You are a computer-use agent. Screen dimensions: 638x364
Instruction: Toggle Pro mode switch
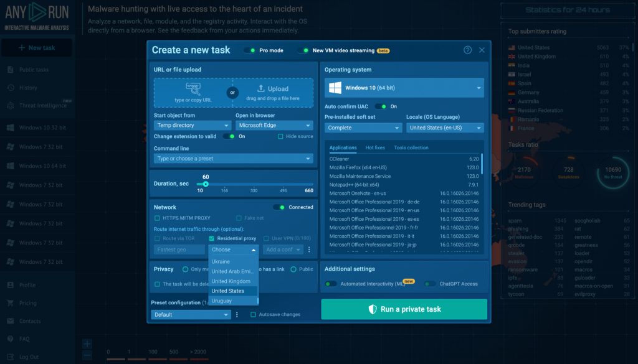249,50
